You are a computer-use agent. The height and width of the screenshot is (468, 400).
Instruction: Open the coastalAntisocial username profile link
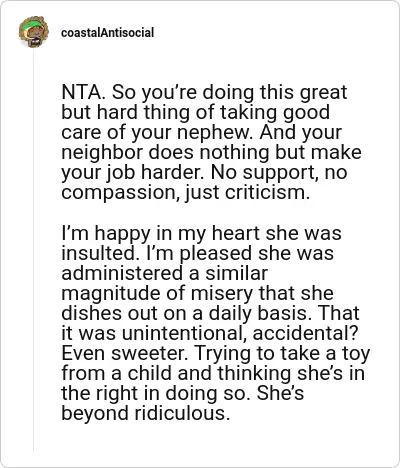(x=107, y=33)
